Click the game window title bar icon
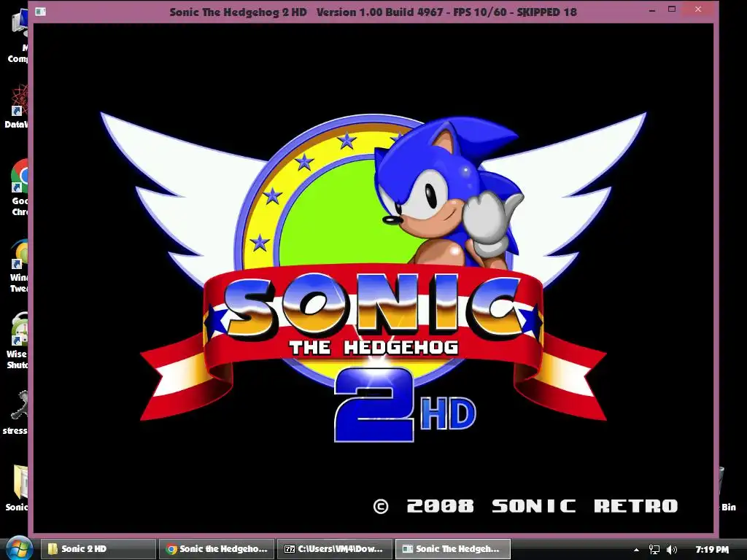Screen dimensions: 747x560 tap(41, 12)
